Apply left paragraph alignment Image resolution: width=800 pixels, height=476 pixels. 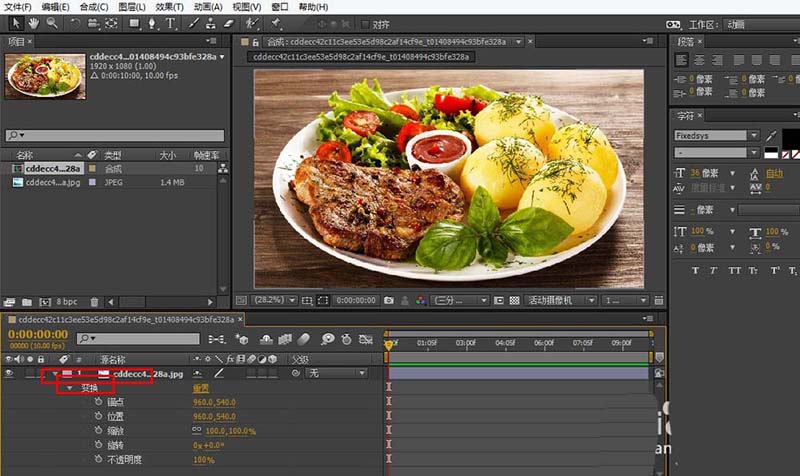[x=681, y=60]
